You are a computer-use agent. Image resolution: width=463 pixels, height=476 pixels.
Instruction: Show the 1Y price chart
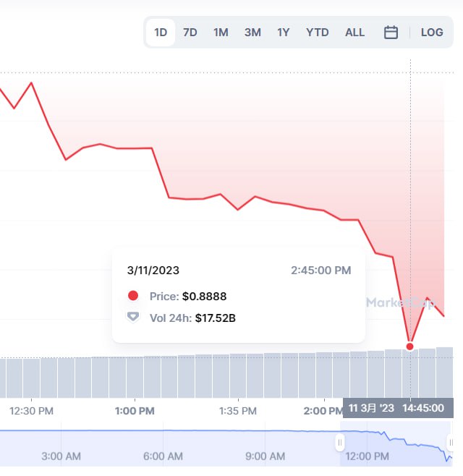283,33
